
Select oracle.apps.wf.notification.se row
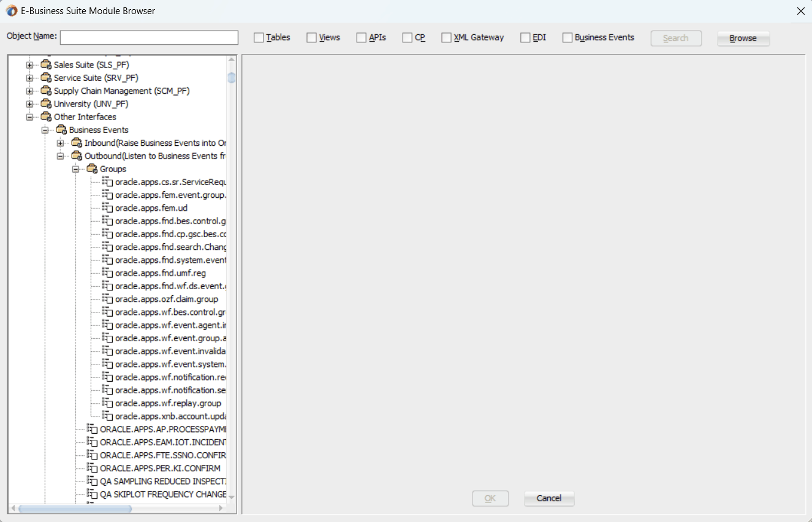[164, 390]
